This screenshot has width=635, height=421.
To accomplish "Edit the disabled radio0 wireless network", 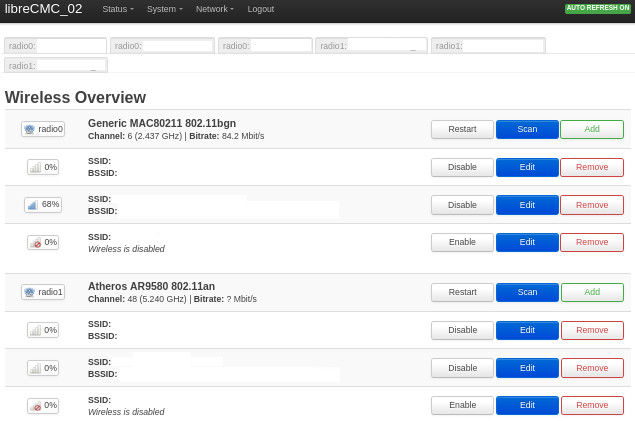I will [527, 242].
